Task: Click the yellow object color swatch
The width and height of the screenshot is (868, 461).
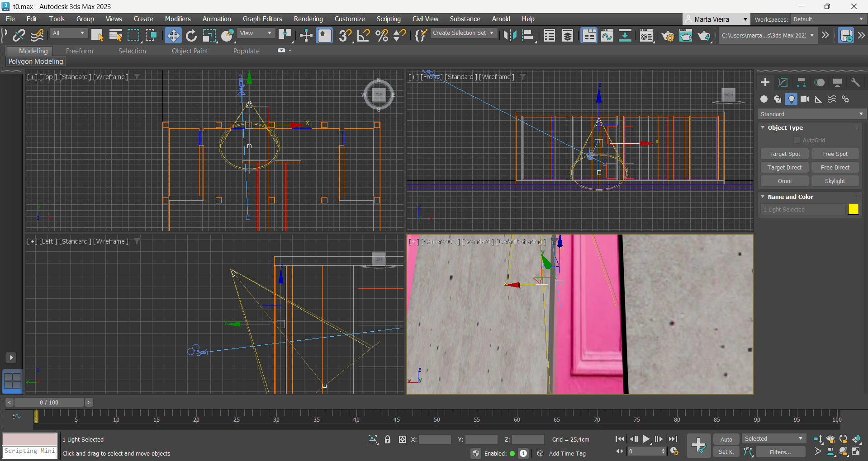Action: [x=853, y=209]
